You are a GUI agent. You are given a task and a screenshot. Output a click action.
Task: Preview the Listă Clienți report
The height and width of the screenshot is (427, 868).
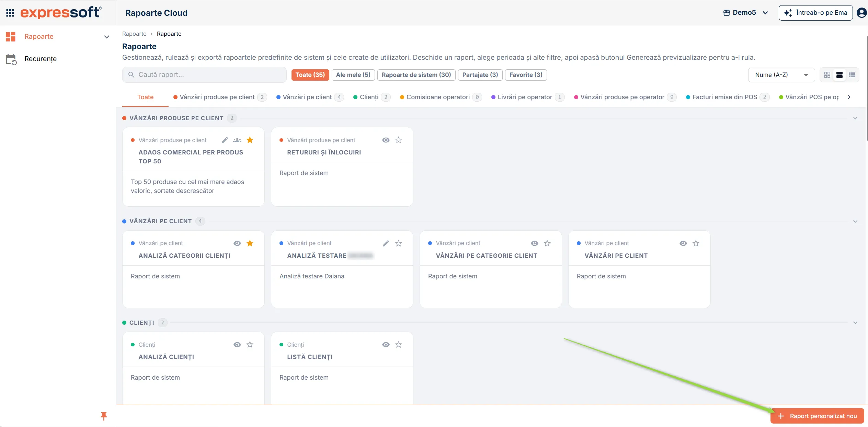[x=386, y=345]
